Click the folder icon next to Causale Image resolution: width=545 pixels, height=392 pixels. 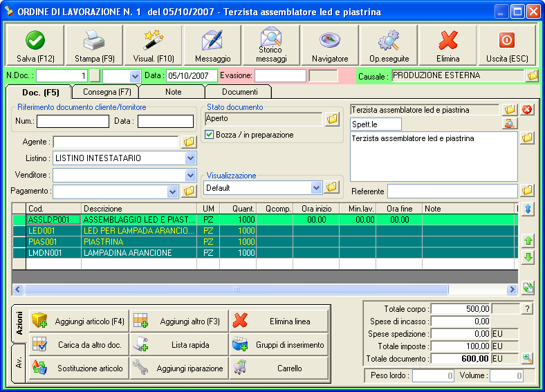click(x=532, y=75)
